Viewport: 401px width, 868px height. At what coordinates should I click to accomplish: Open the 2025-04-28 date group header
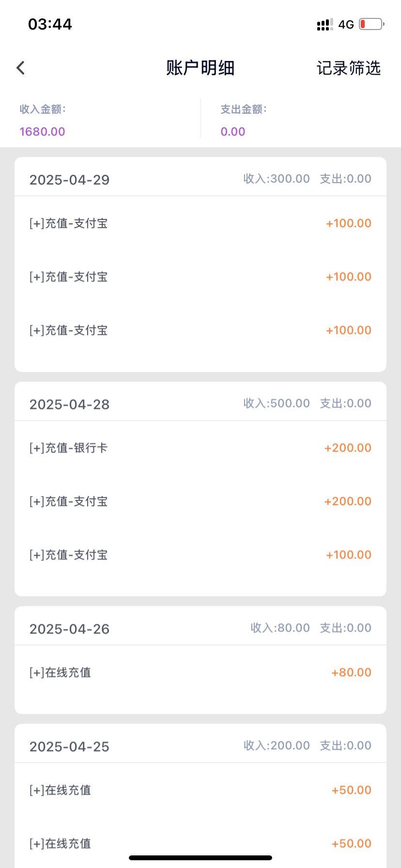(69, 404)
